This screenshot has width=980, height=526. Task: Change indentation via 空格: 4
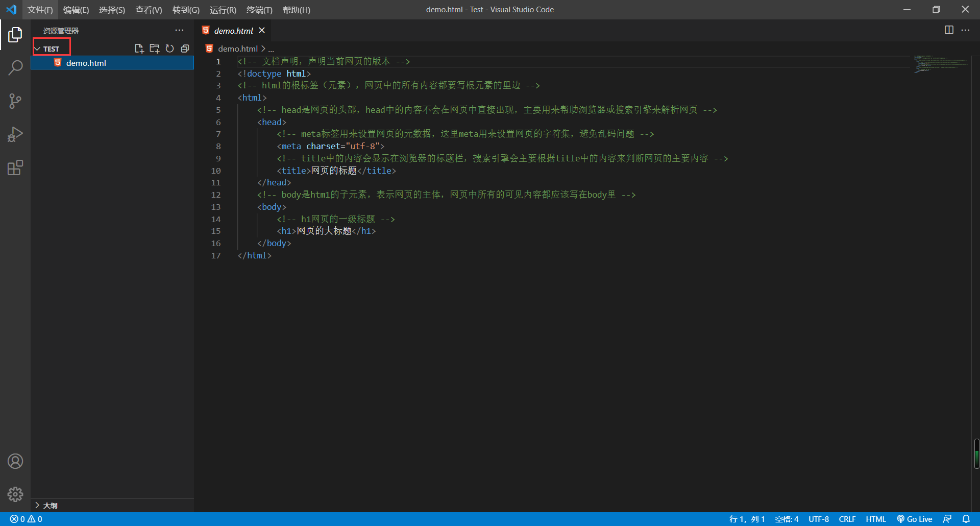tap(787, 519)
